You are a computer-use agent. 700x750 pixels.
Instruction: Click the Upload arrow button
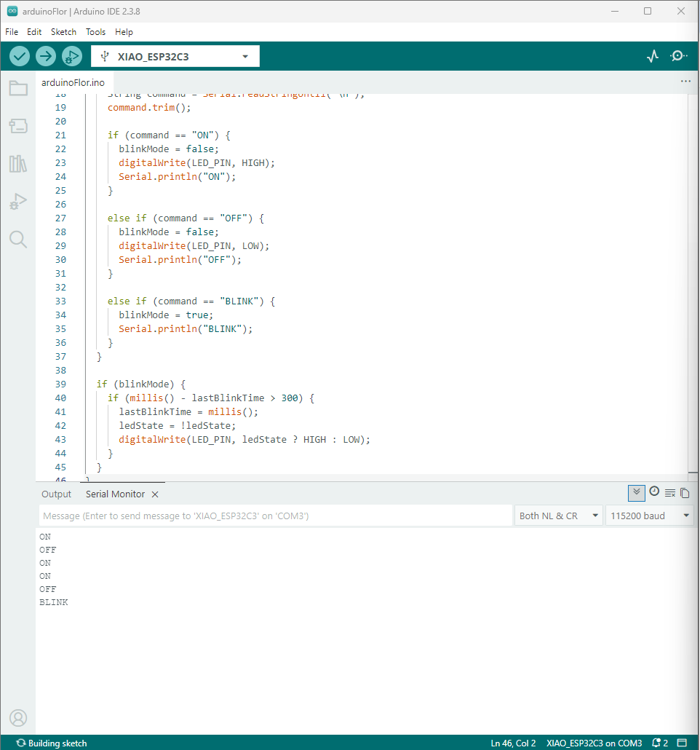coord(45,57)
